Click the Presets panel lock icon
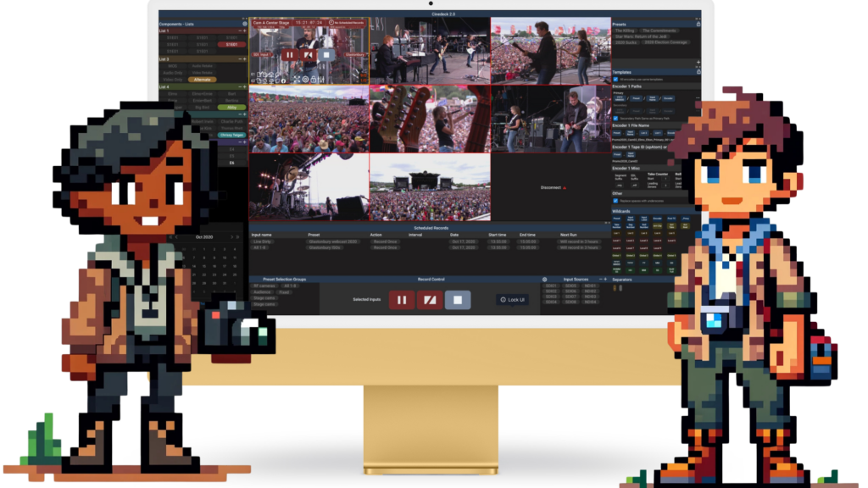Viewport: 868px width, 488px height. click(698, 24)
